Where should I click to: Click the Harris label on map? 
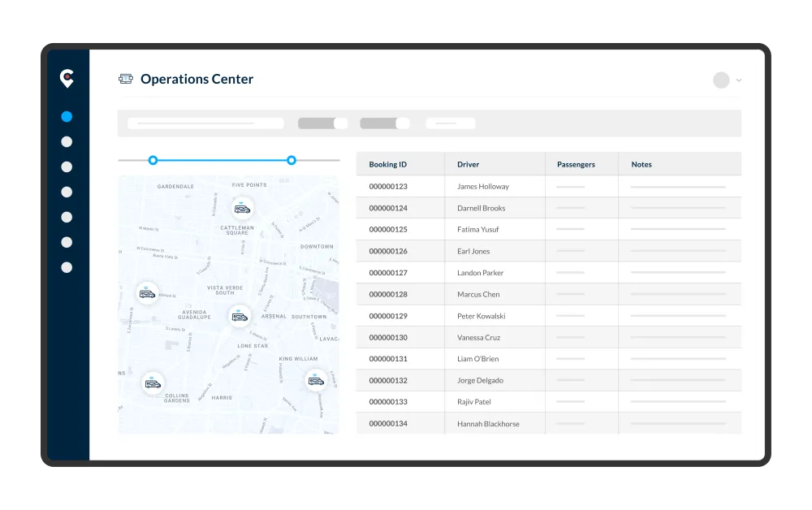point(222,398)
